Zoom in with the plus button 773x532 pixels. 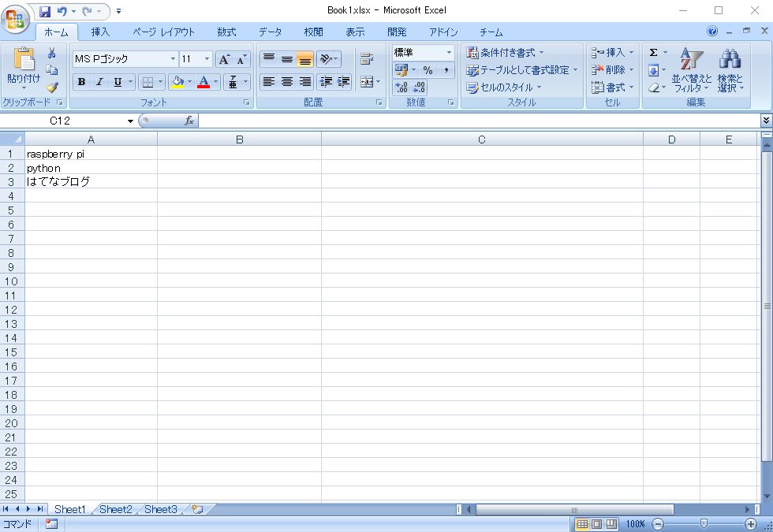coord(750,524)
